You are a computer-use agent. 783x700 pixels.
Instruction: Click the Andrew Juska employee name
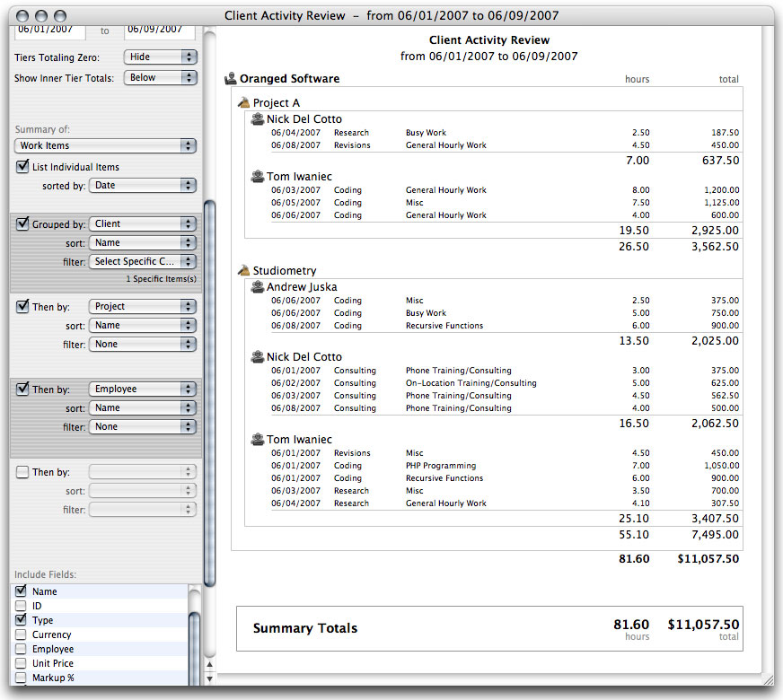302,287
